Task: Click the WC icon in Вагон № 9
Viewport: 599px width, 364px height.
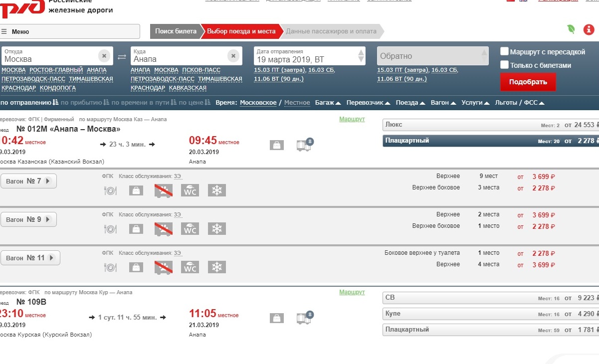Action: (190, 229)
